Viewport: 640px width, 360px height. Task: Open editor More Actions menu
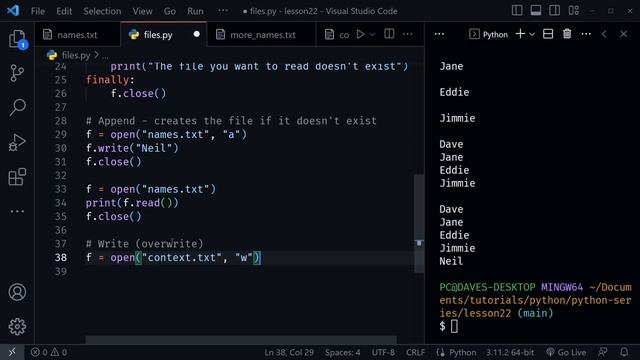click(x=407, y=34)
